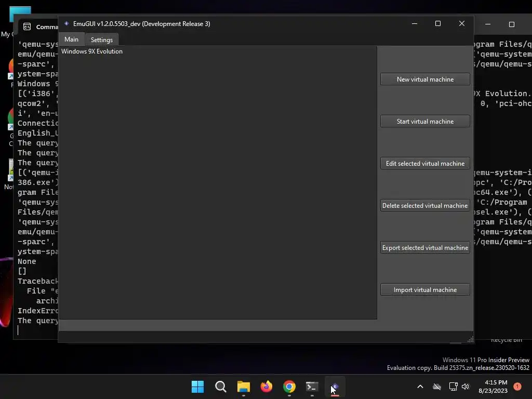Delete selected virtual machine

point(425,205)
